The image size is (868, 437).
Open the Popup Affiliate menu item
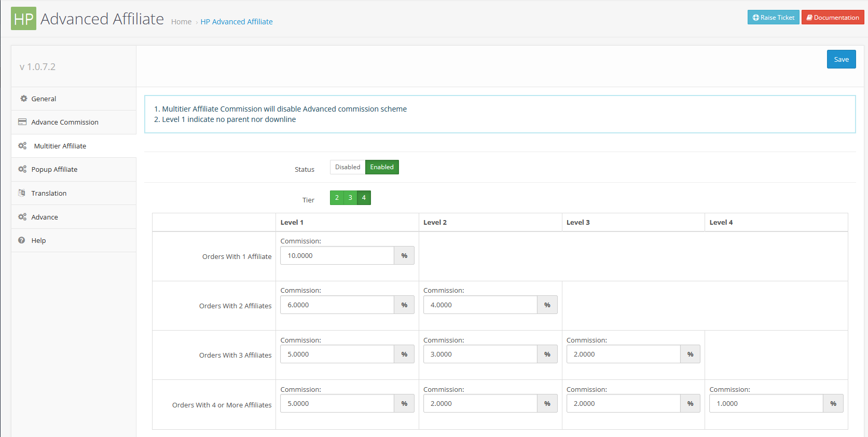tap(54, 169)
